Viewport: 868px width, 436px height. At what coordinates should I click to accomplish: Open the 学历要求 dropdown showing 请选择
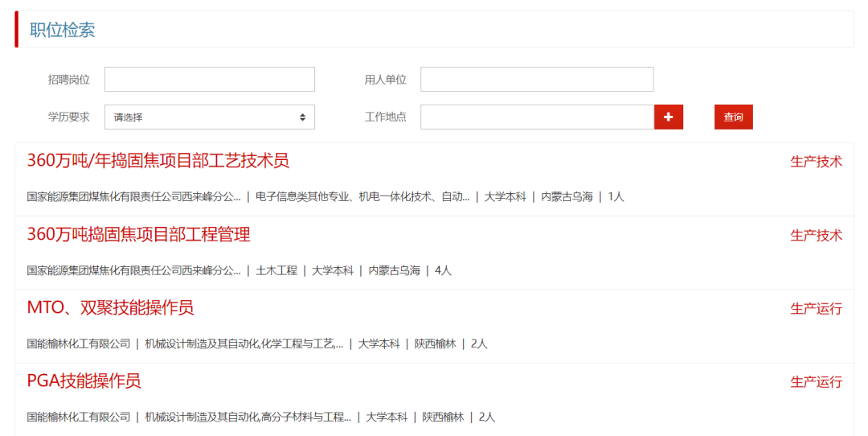tap(209, 117)
